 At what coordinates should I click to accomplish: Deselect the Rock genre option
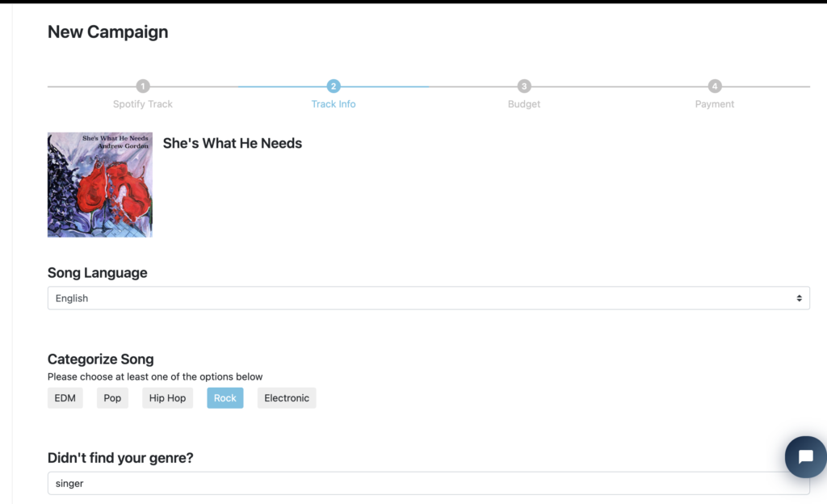225,398
